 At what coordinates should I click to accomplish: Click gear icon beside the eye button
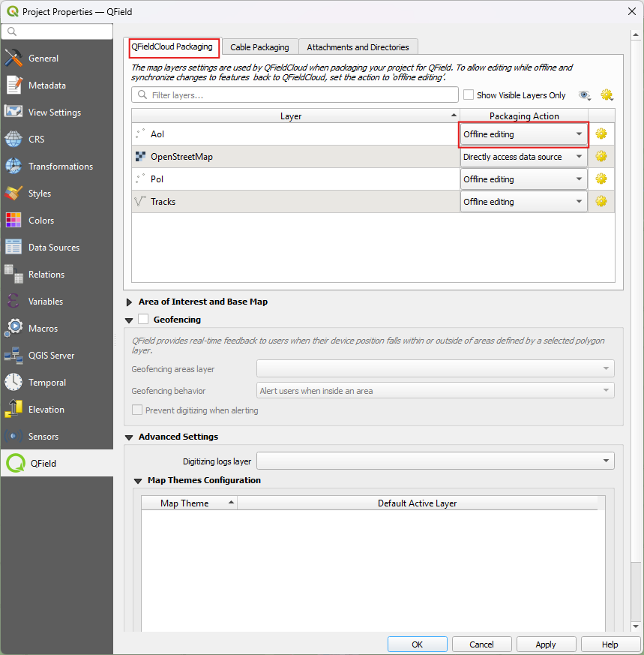coord(607,95)
